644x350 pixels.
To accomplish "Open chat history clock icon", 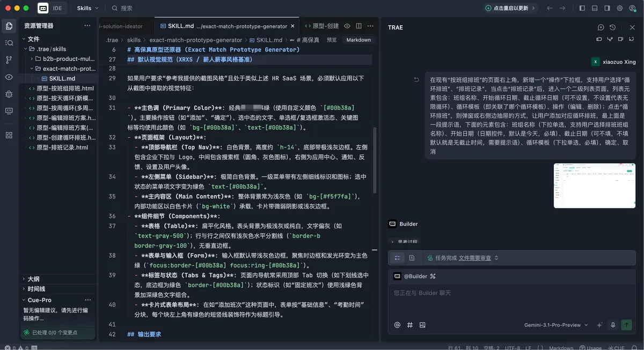I will (613, 27).
